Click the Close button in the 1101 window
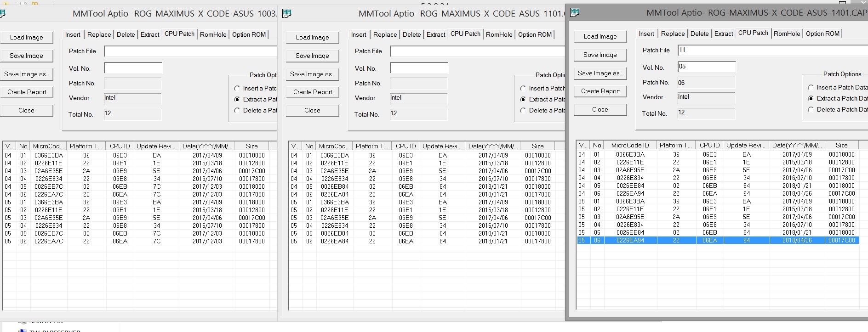 point(313,110)
